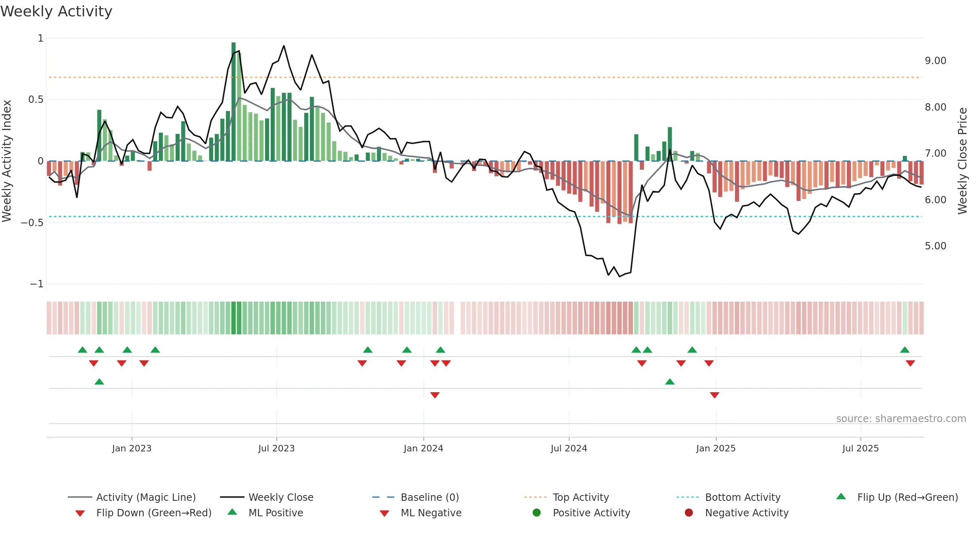Click the tallest green bar in mid-2023
This screenshot has width=980, height=551.
click(234, 102)
